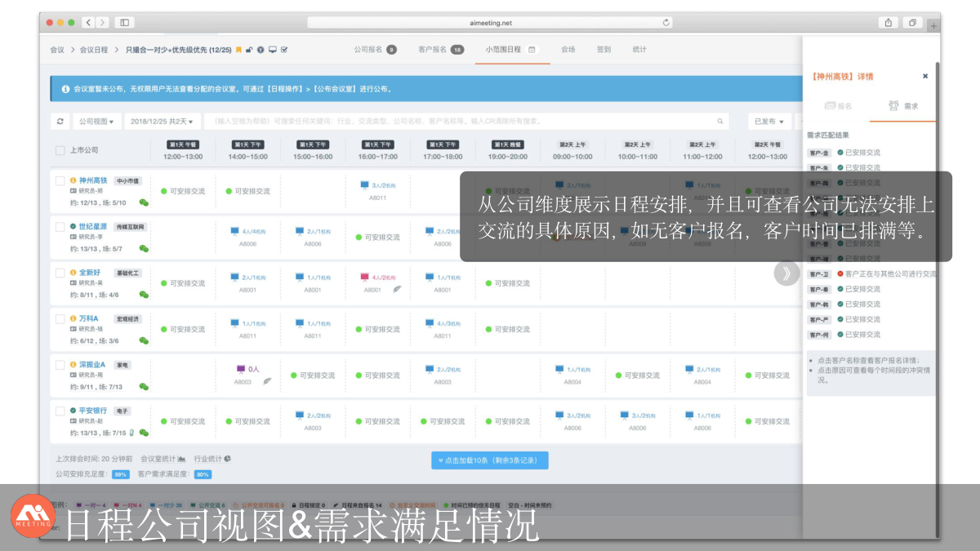
Task: Click 点击加载10条 load more button
Action: click(489, 460)
